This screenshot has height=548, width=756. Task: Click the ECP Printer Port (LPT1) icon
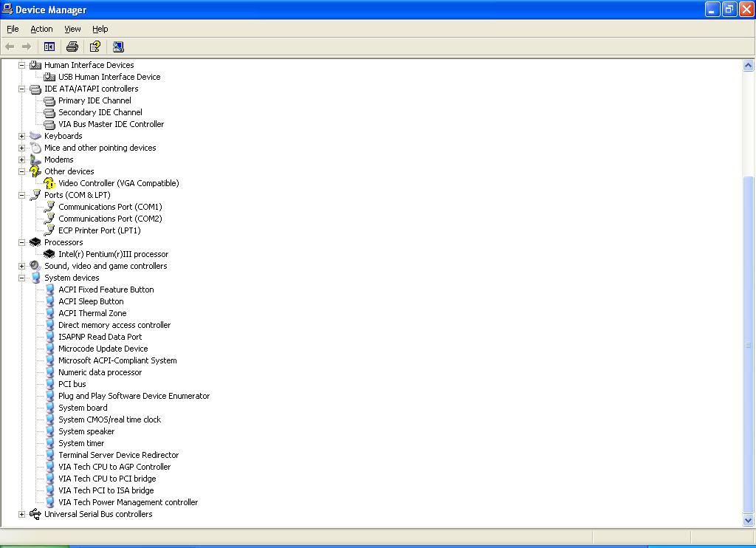point(49,230)
